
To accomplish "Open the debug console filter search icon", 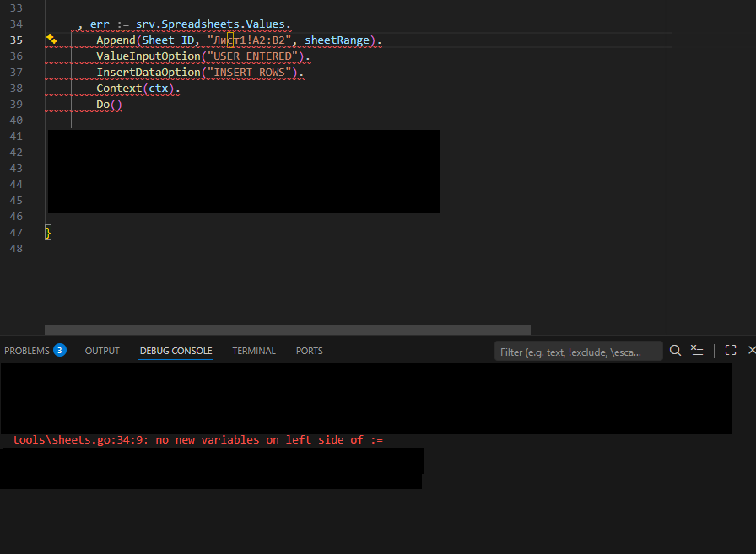I will (675, 351).
